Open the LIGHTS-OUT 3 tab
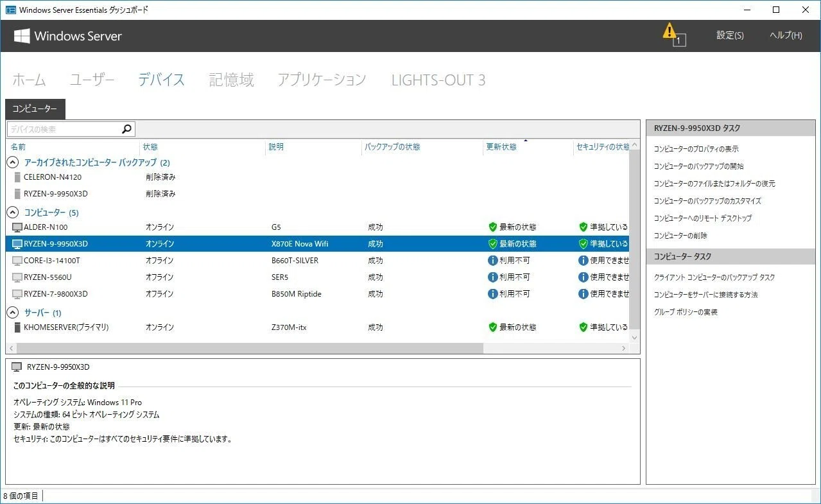The image size is (821, 504). 438,80
